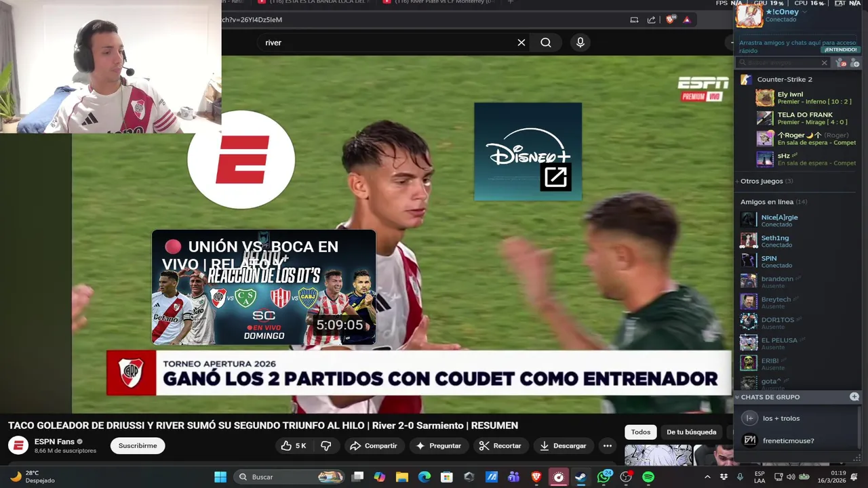Image resolution: width=868 pixels, height=488 pixels.
Task: Open Brave Rewards triangle icon
Action: (x=686, y=20)
